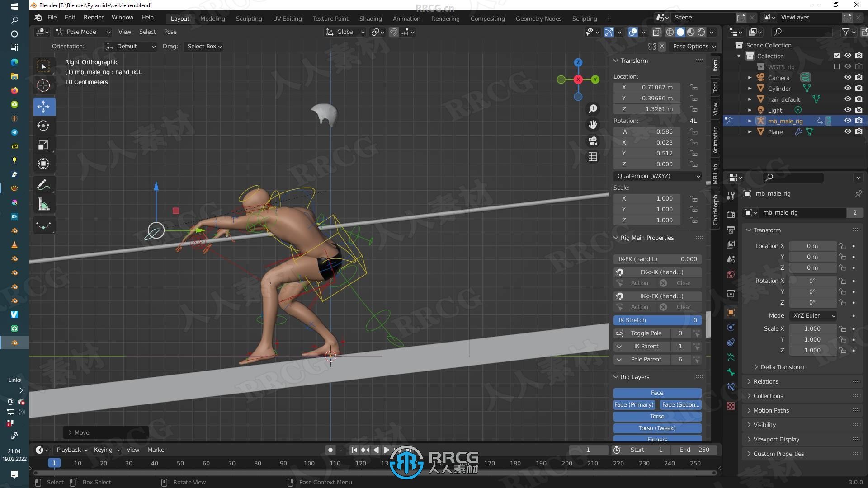The width and height of the screenshot is (868, 488).
Task: Open the MB-Lab sidebar tab
Action: (715, 174)
